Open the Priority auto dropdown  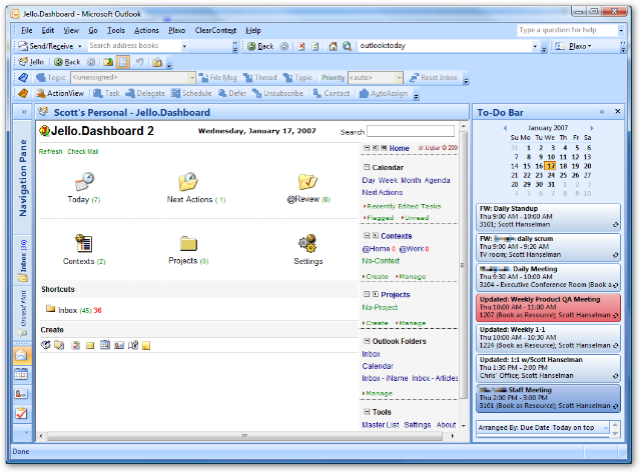399,77
